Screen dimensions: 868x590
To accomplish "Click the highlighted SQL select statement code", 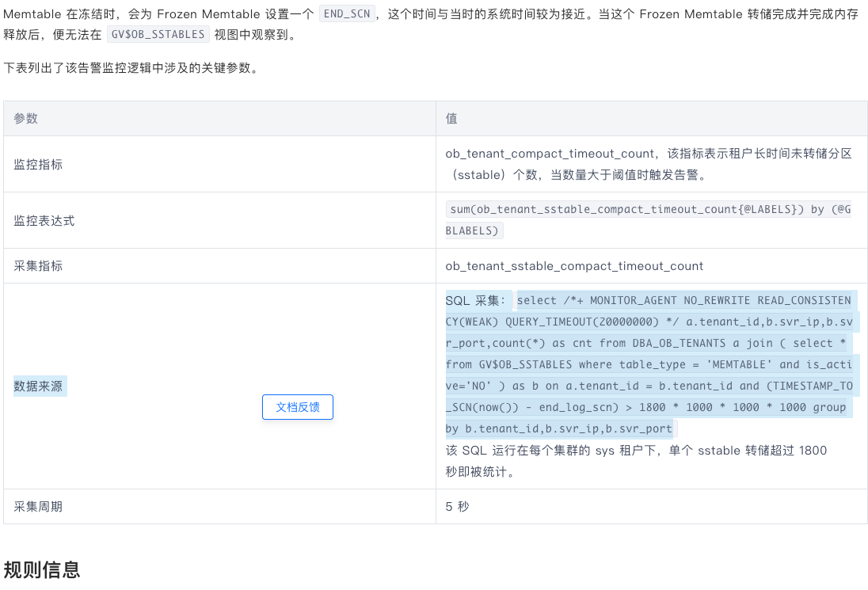I will [651, 364].
